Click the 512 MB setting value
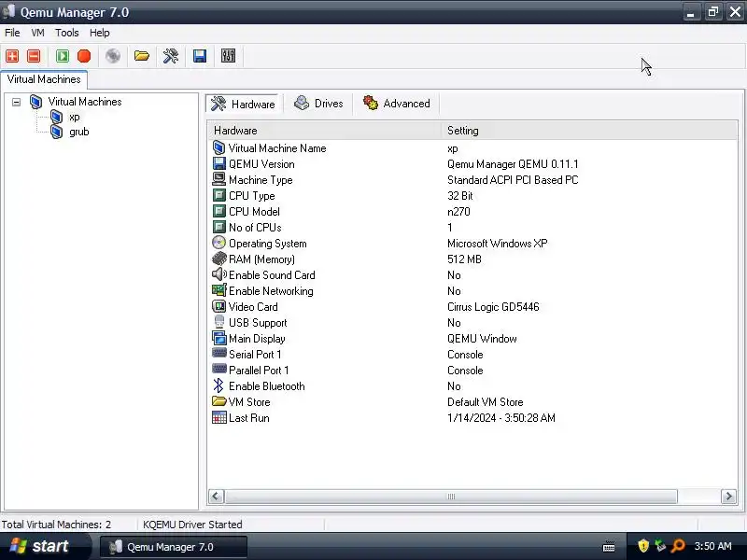747x560 pixels. 464,259
